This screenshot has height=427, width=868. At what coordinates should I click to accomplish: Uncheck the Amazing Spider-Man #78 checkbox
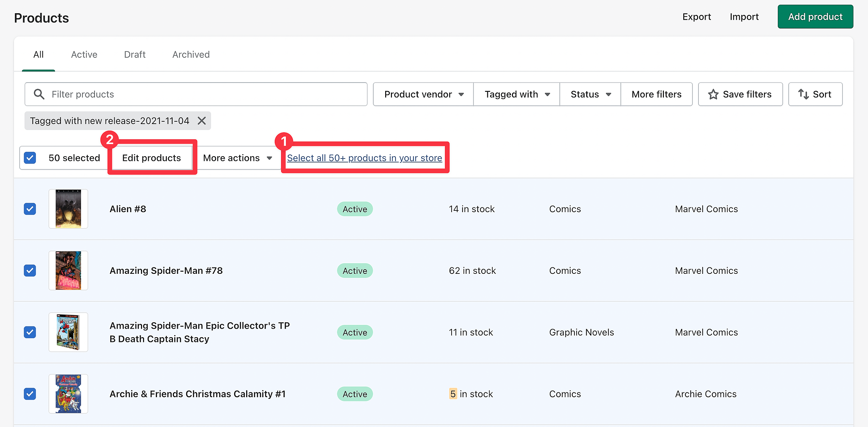(30, 270)
